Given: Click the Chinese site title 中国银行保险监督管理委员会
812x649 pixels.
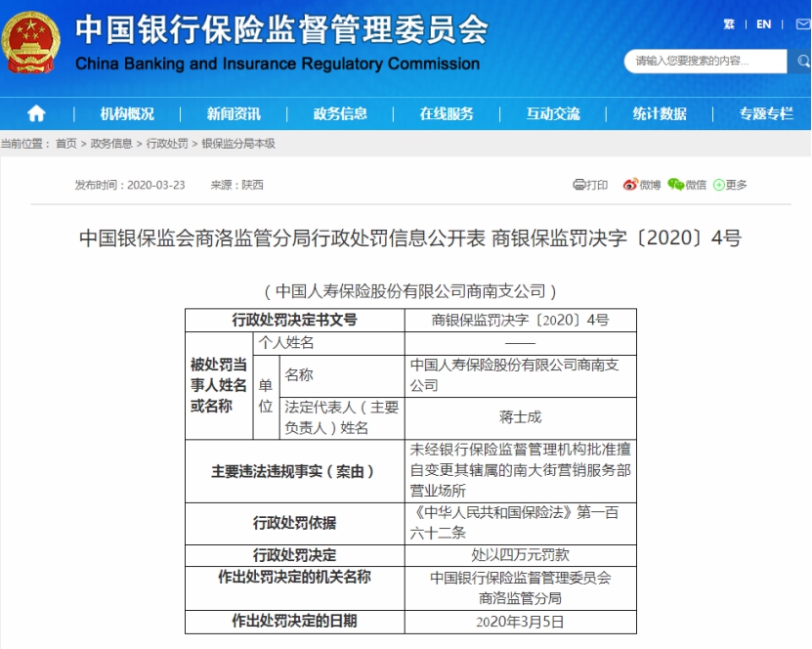Looking at the screenshot, I should tap(281, 29).
